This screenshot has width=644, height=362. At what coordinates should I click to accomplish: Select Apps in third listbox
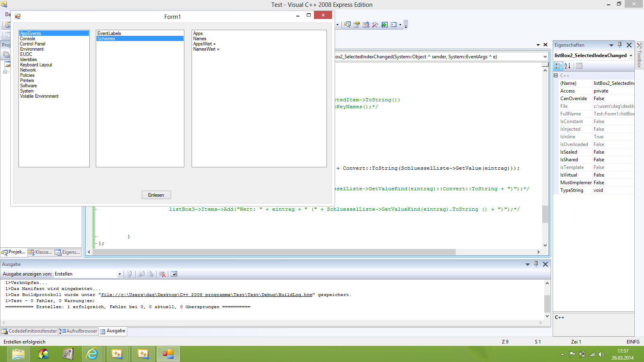259,33
